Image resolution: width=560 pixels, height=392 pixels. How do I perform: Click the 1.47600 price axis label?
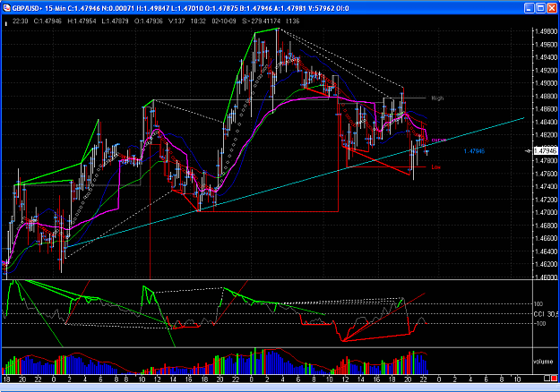[546, 174]
